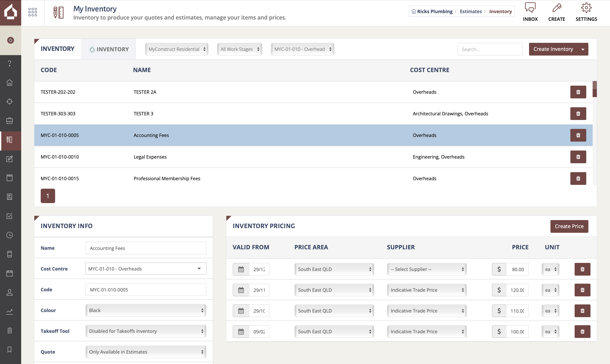Click the Name field Accounting Fees
The width and height of the screenshot is (610, 364).
(146, 248)
